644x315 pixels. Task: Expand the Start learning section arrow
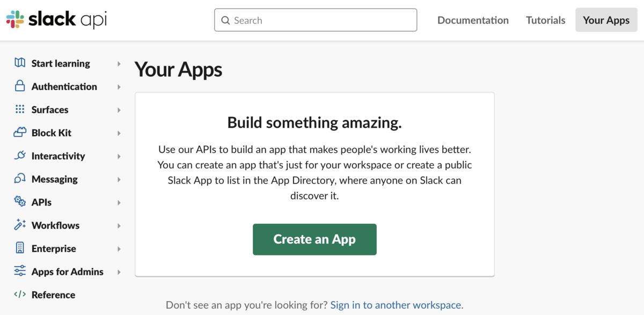[119, 64]
